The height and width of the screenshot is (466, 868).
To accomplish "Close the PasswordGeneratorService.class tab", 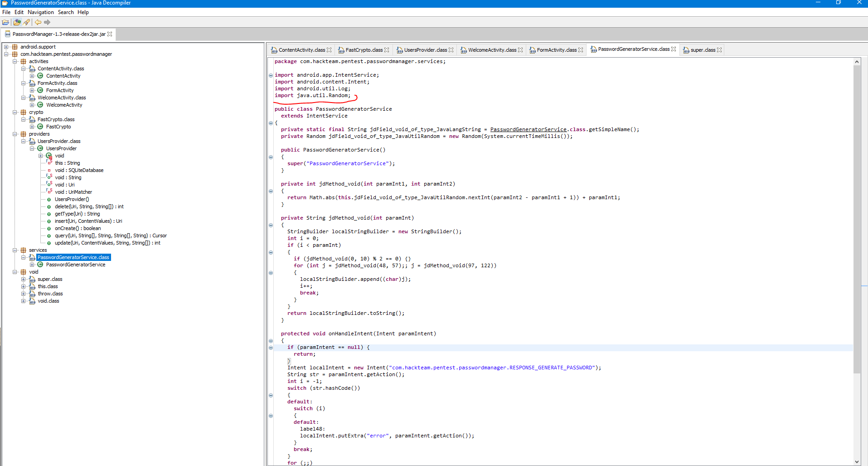I will pyautogui.click(x=674, y=49).
